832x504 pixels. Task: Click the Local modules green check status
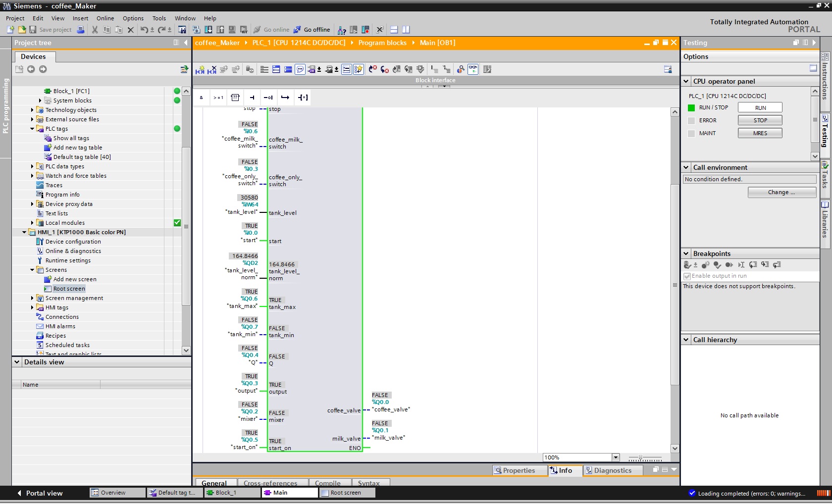point(177,223)
